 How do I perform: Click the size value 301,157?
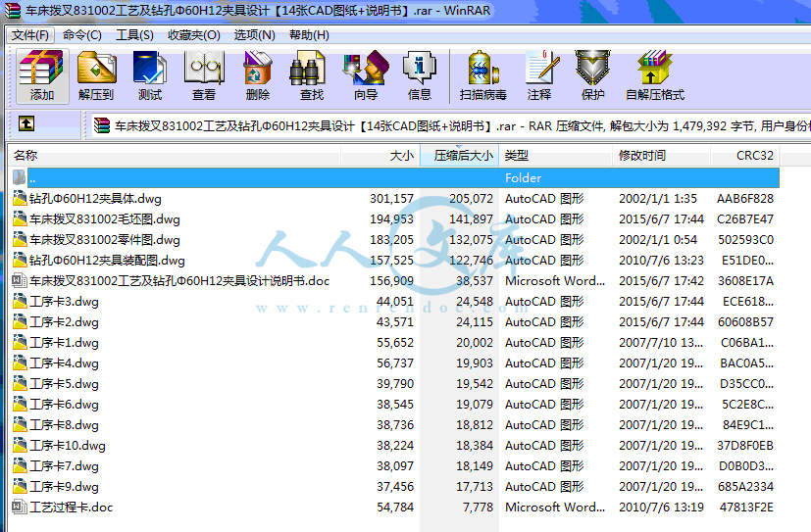391,198
